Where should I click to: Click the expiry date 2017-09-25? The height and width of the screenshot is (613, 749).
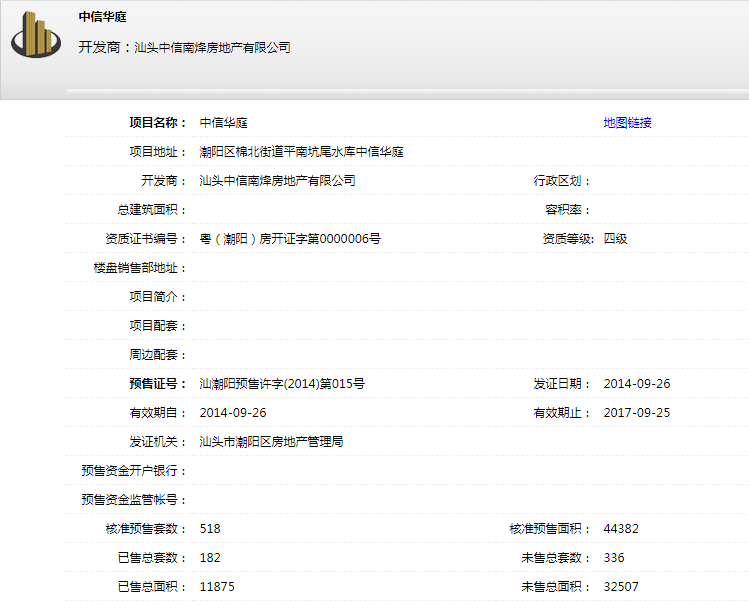pyautogui.click(x=637, y=413)
